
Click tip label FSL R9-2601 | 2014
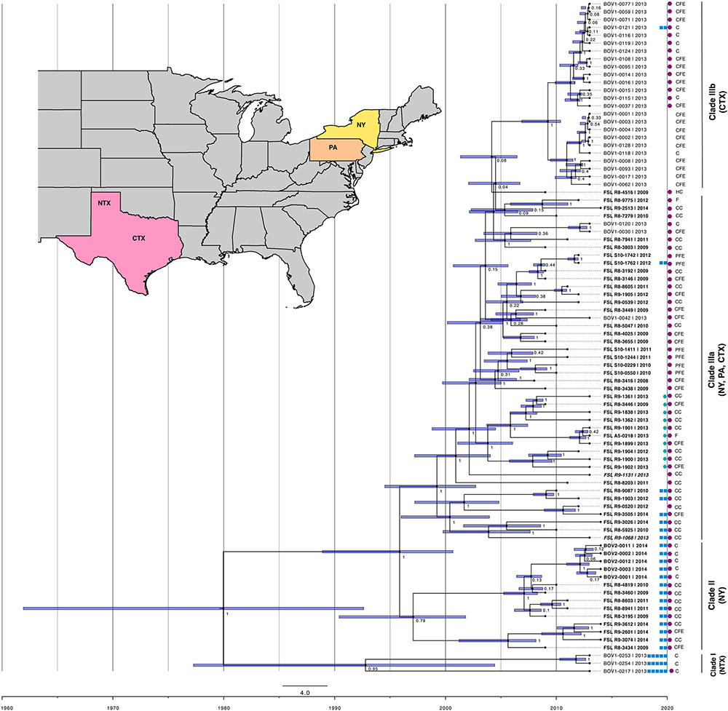(x=625, y=632)
